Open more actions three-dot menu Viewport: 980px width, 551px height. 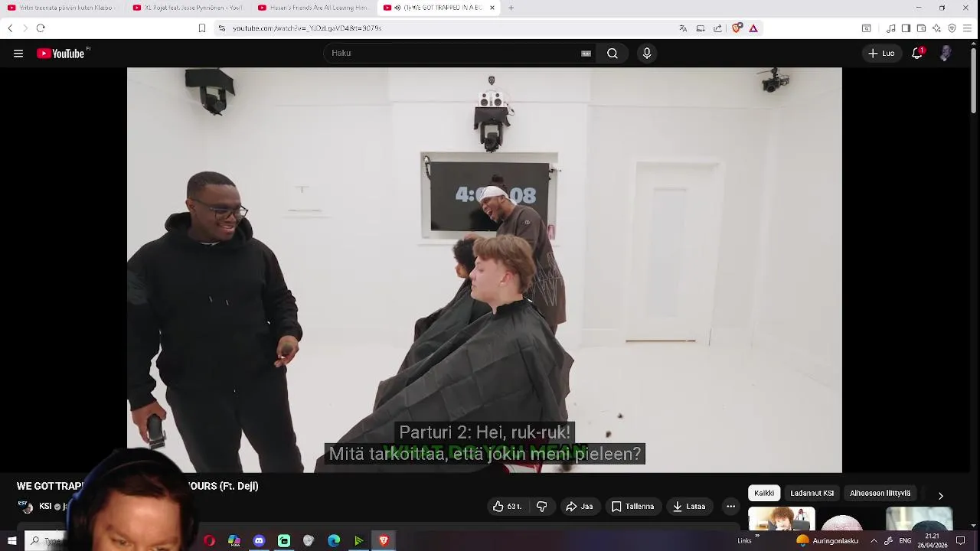pyautogui.click(x=730, y=507)
